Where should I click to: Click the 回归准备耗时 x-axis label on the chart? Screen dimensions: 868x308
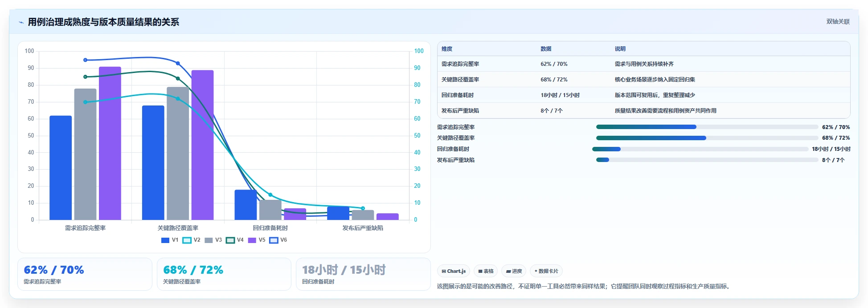(x=270, y=228)
